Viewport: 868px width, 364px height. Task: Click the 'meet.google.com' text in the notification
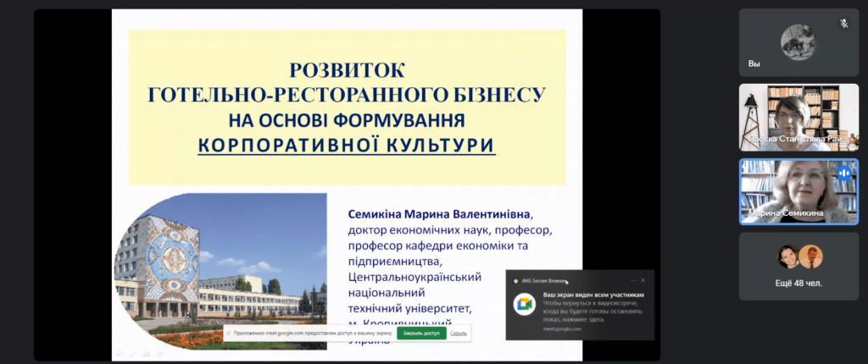click(x=562, y=328)
